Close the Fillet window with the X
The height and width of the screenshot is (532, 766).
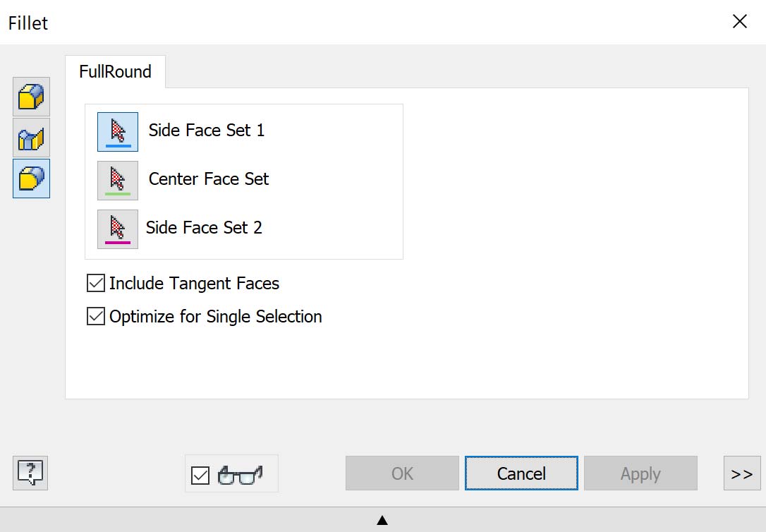pos(740,22)
